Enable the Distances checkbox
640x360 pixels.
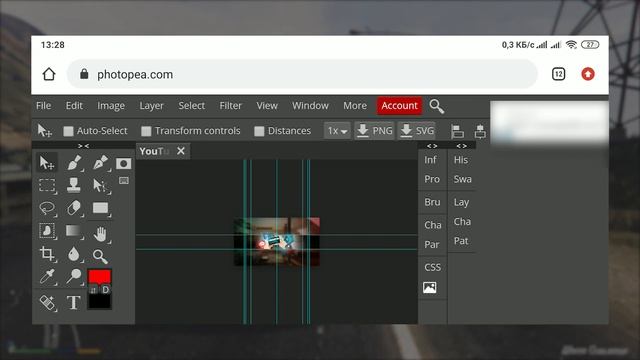(259, 131)
